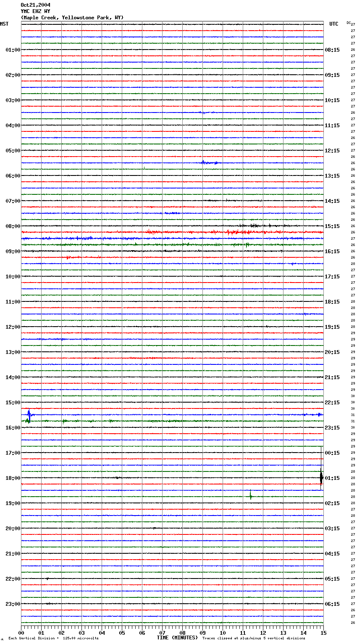
Task: Click the minute axis tick label '07'
Action: pos(162,632)
